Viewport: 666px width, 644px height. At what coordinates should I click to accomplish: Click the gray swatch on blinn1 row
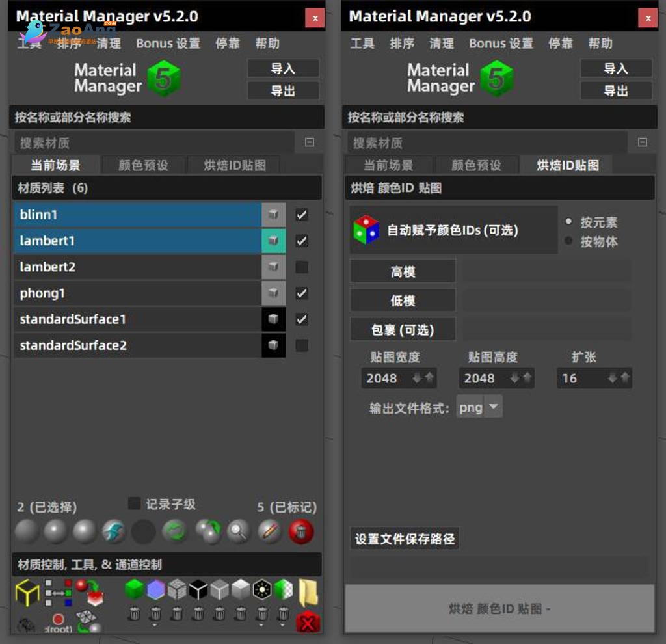click(273, 215)
